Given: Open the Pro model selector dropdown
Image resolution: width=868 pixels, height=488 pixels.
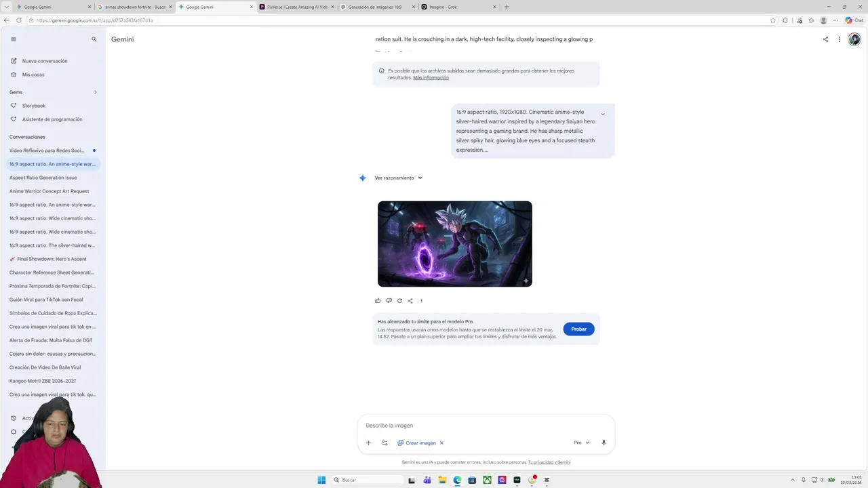Looking at the screenshot, I should pos(581,443).
